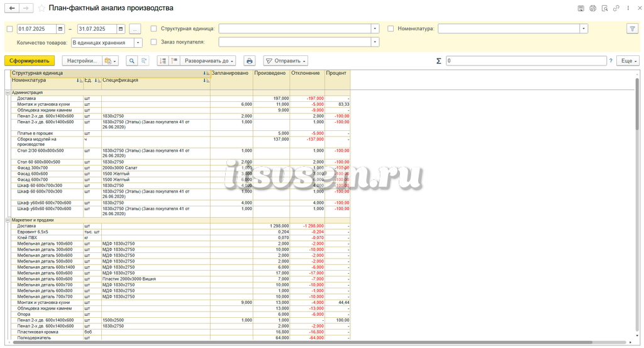Copy link to report via chain icon
The height and width of the screenshot is (348, 644).
point(616,8)
